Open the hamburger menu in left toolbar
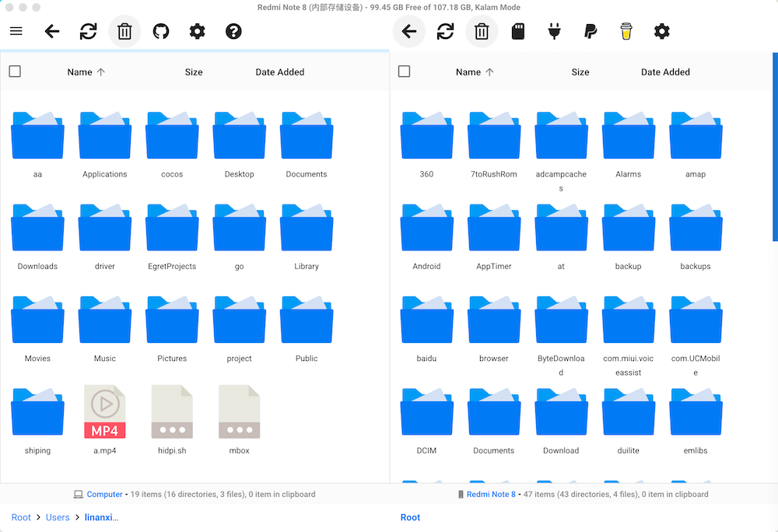Screen dimensions: 778x532 point(16,31)
